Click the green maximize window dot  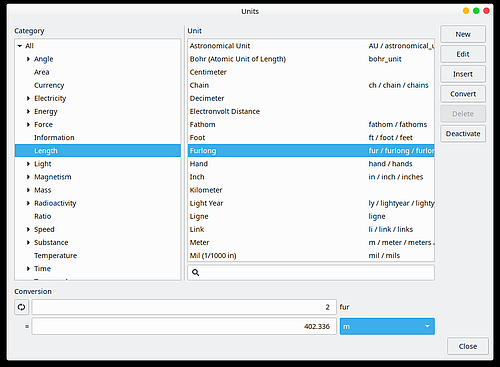(476, 11)
